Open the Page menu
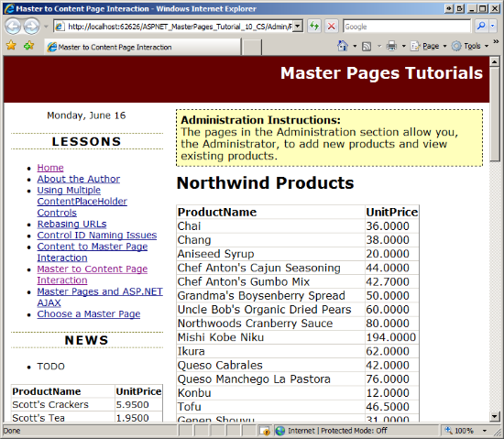The width and height of the screenshot is (504, 439). tap(429, 46)
